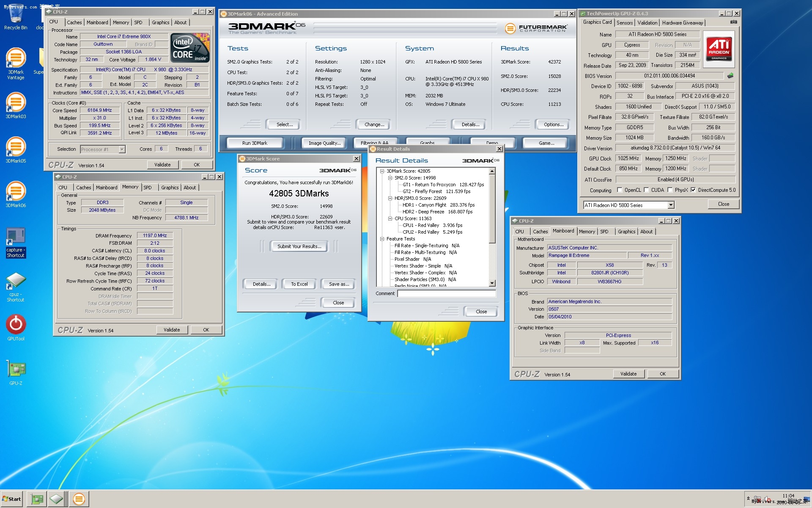Select HDR1 - Canyon Flight result row
812x508 pixels.
point(438,205)
